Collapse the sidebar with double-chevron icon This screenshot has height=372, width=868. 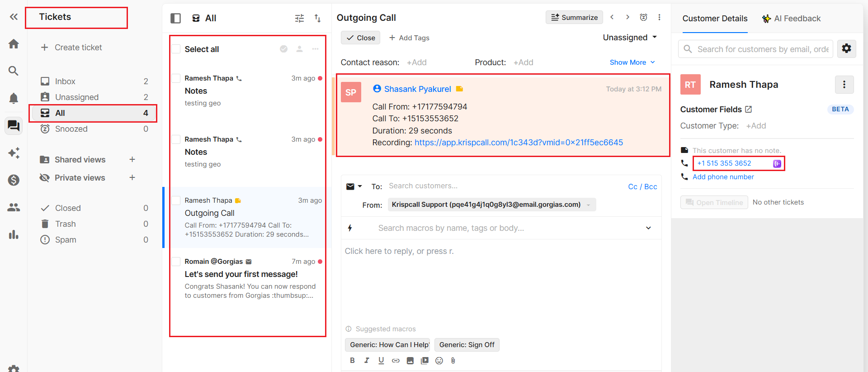[x=14, y=17]
